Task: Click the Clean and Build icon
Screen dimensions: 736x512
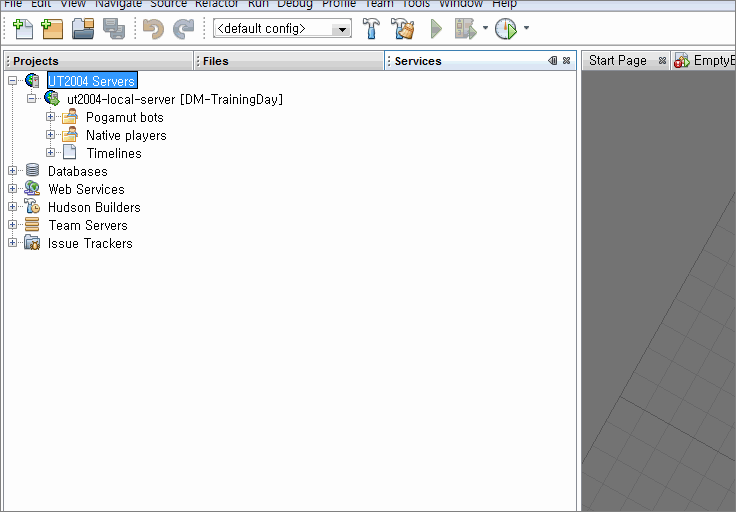Action: point(402,29)
